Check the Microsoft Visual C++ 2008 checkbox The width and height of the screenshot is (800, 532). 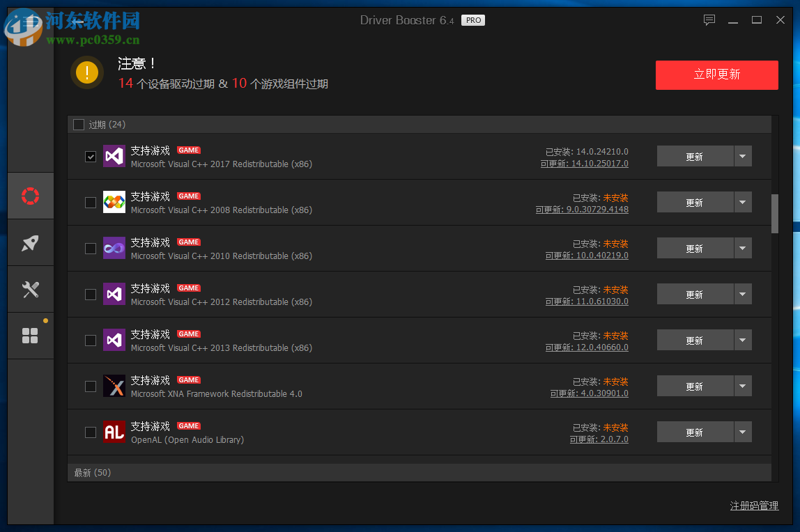[90, 202]
